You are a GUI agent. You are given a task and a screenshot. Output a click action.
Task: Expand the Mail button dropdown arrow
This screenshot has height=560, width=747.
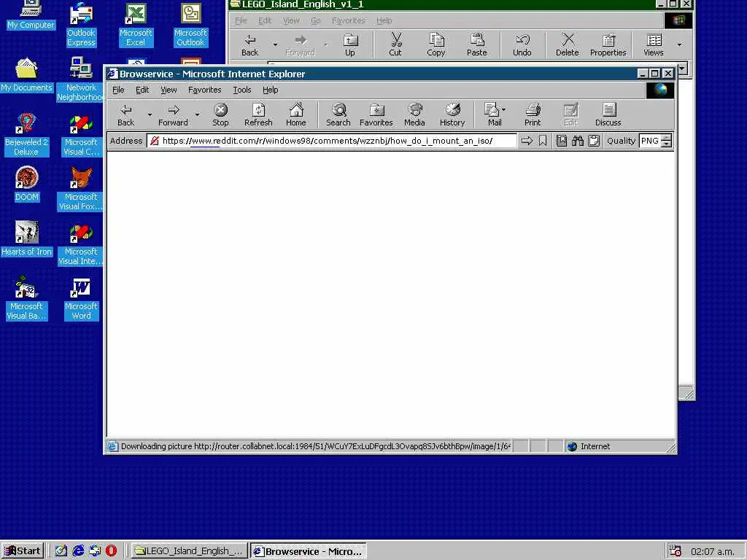(x=504, y=109)
